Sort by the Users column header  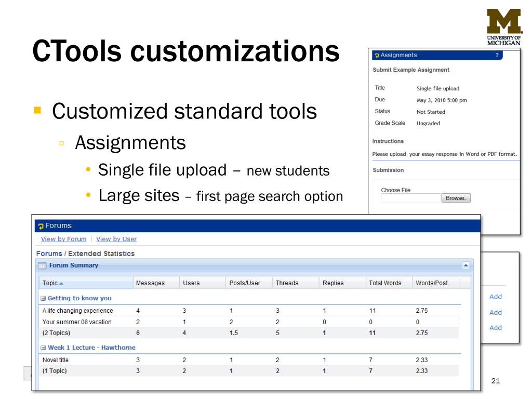[203, 283]
